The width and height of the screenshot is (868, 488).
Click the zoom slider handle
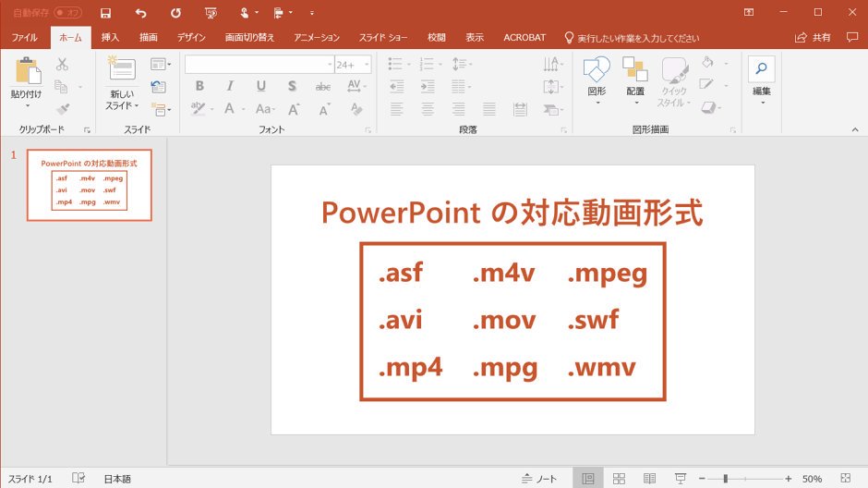click(725, 479)
